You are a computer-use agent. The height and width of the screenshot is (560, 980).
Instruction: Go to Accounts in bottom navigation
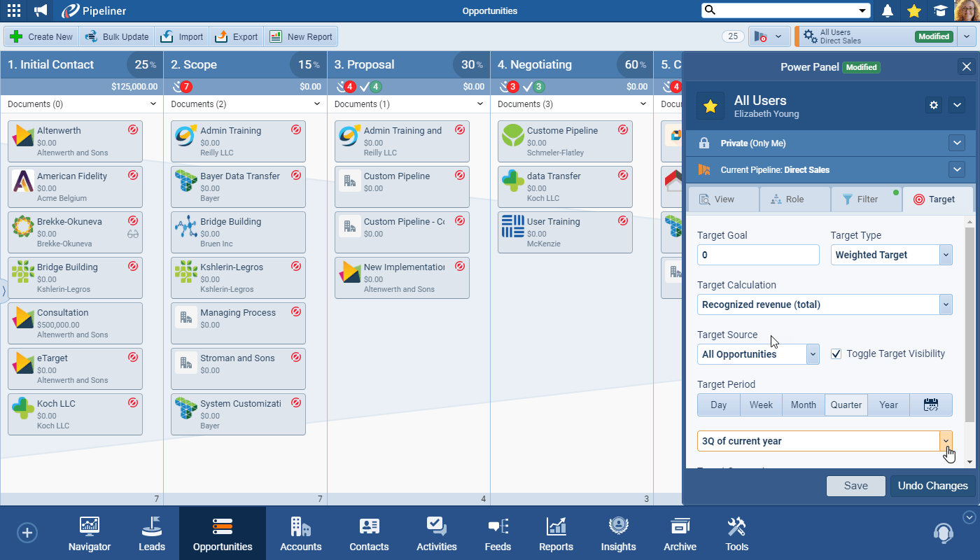pyautogui.click(x=300, y=533)
